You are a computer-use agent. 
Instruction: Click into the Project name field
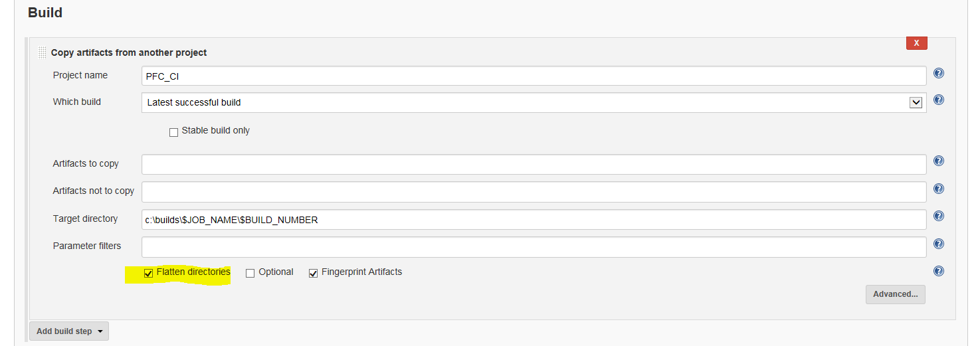(534, 76)
